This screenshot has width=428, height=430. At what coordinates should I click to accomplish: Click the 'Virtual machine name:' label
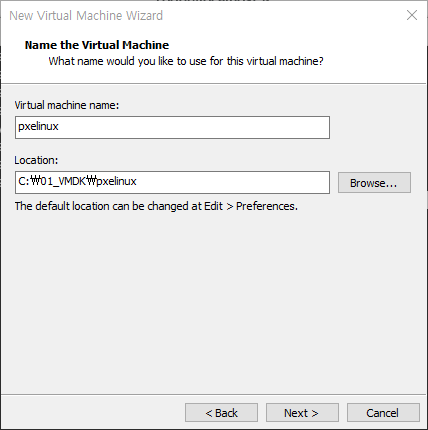(67, 105)
